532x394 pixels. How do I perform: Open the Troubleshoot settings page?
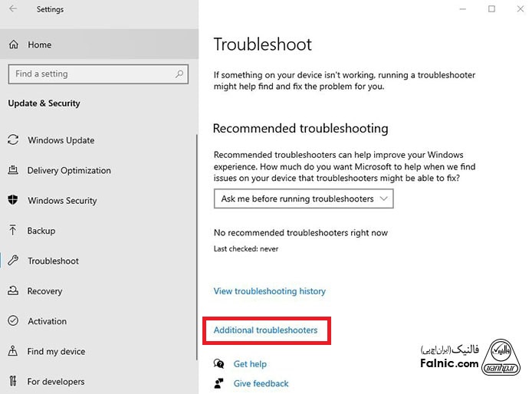pos(53,261)
